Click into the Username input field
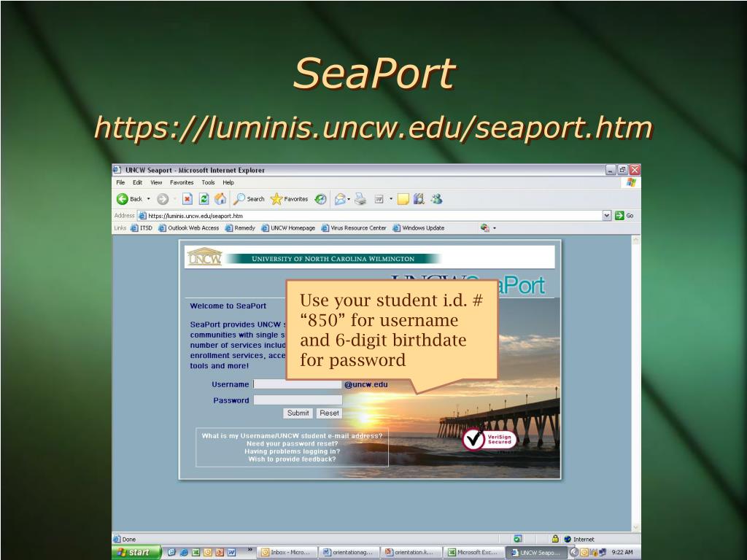 coord(298,384)
